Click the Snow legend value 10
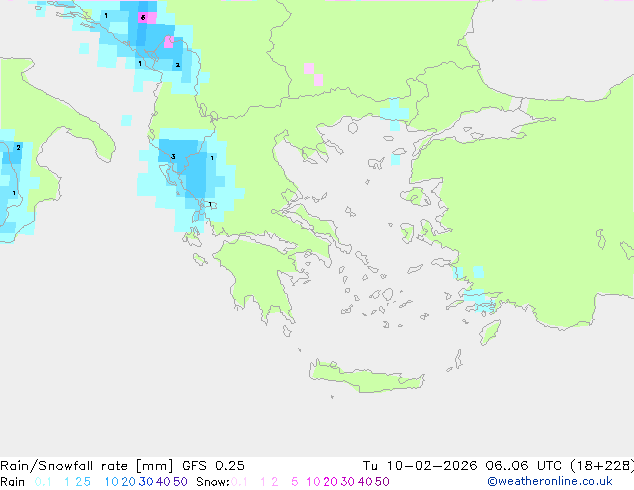Screen dimensions: 634x490 click(313, 482)
